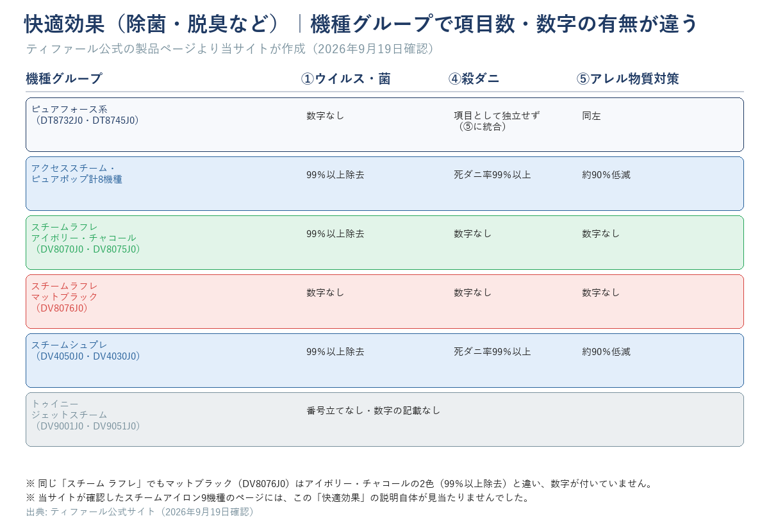Click 殺ダニ "数字なし" in マットブラック row
The height and width of the screenshot is (532, 769).
473,293
